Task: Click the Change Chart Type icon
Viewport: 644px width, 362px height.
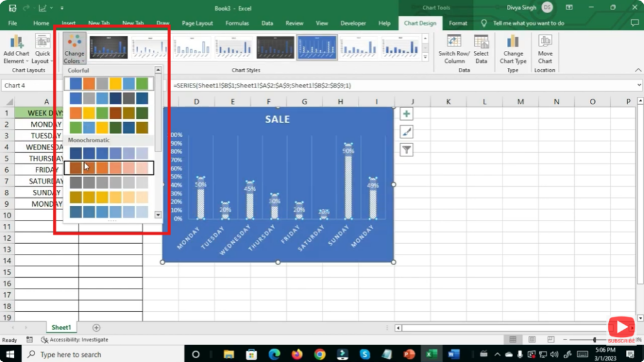Action: pyautogui.click(x=513, y=43)
